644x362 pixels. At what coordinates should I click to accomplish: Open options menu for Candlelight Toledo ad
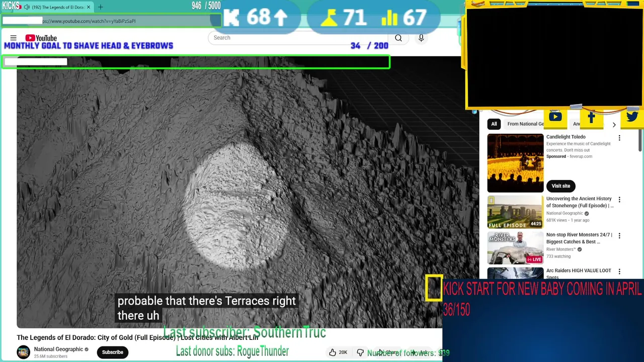[x=619, y=138]
